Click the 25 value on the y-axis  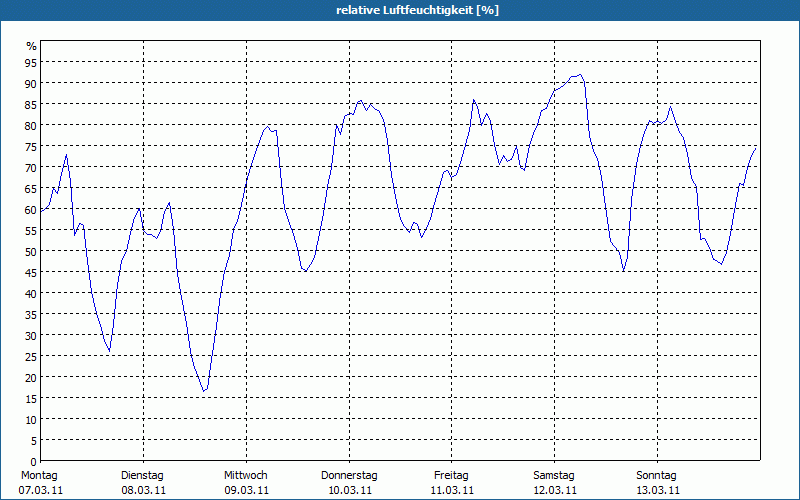coord(31,357)
